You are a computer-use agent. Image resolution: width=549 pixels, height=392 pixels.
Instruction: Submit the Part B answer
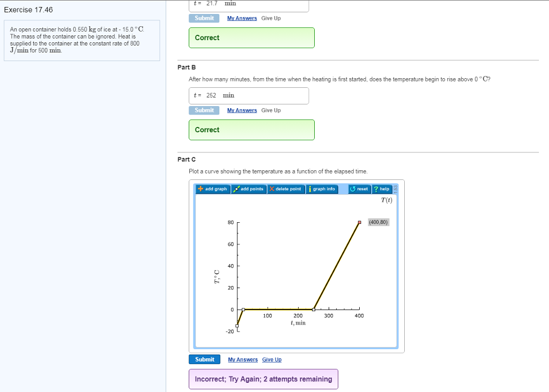[x=204, y=110]
